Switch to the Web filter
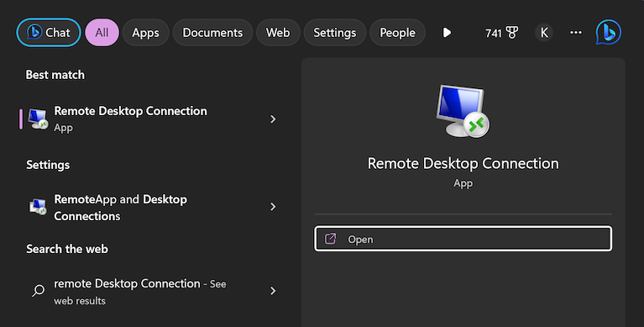Screen dimensions: 644x327 (278, 33)
